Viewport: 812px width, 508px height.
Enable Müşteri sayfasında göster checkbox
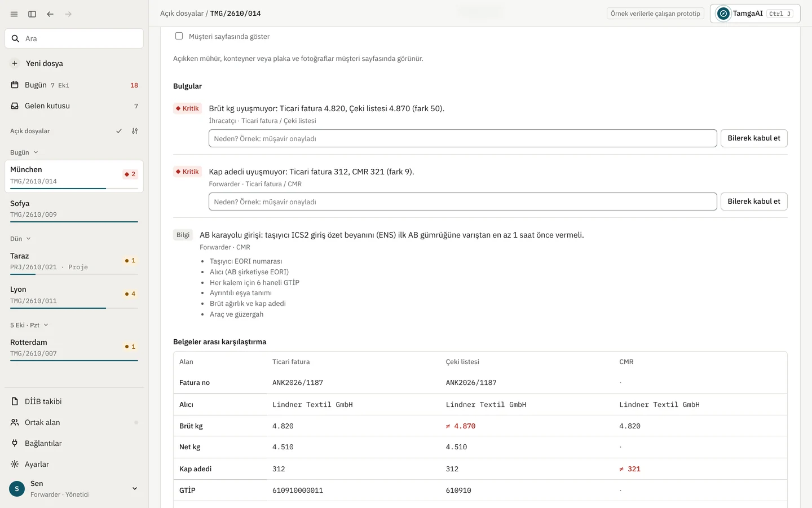[179, 36]
